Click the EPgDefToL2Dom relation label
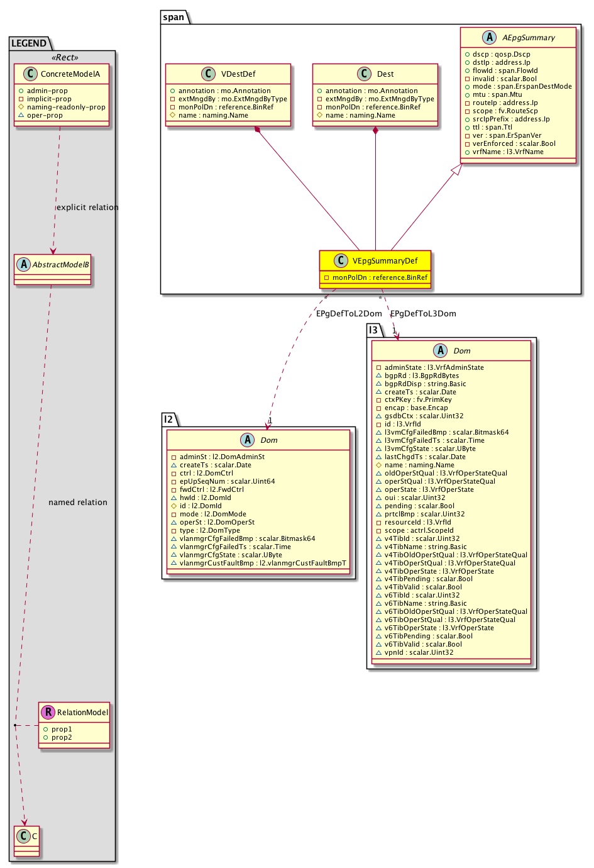Image resolution: width=594 pixels, height=868 pixels. click(x=348, y=313)
